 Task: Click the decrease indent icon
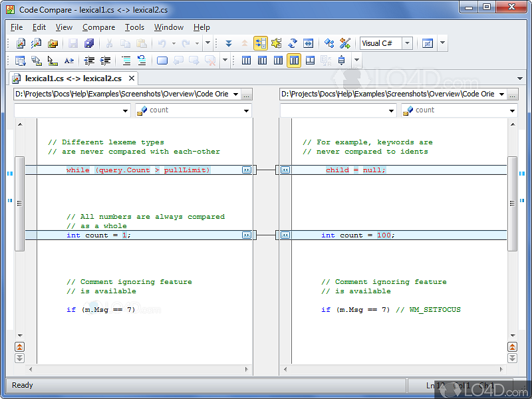tap(89, 61)
